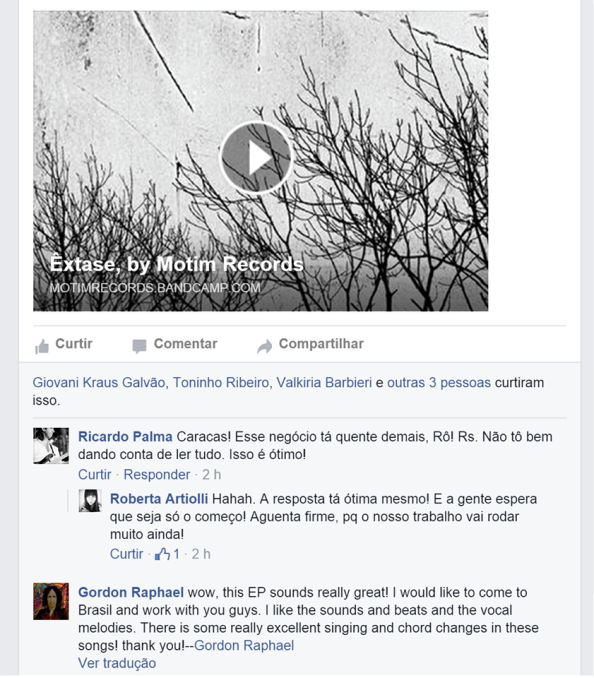Click the Roberta Artiolli name link
Viewport: 594px width, 678px height.
[159, 499]
